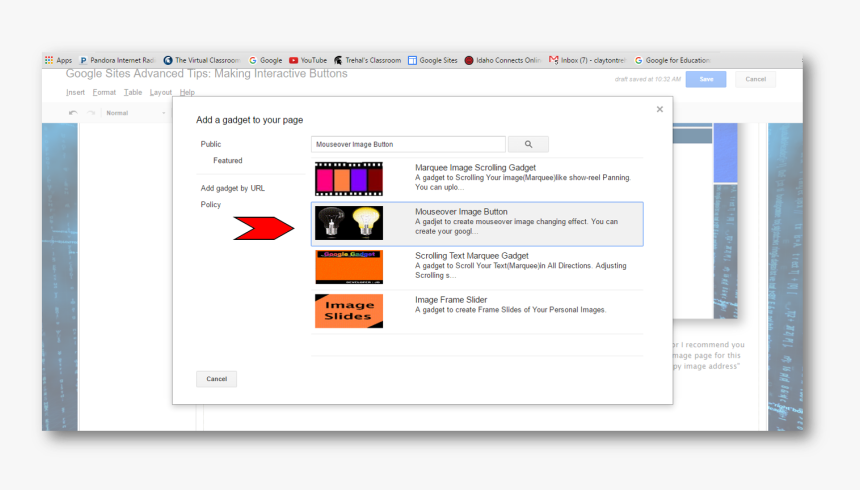Pick the Scrolling Text Marquee Gadget title
Image resolution: width=860 pixels, height=490 pixels.
tap(472, 256)
